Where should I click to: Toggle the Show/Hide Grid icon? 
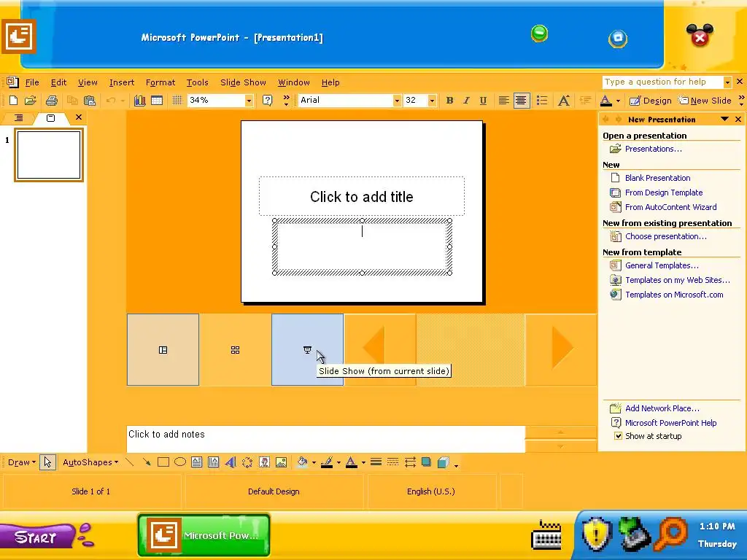(177, 101)
